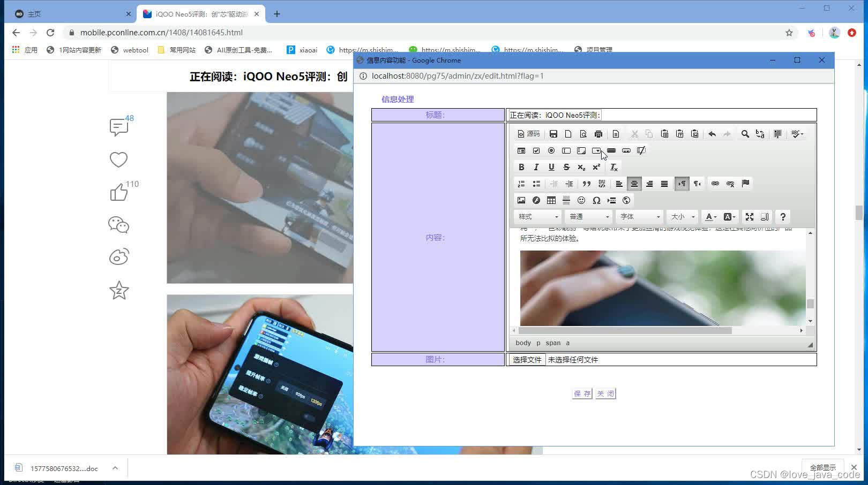Insert IFrame globe icon
Screen dimensions: 868x485
pos(626,200)
